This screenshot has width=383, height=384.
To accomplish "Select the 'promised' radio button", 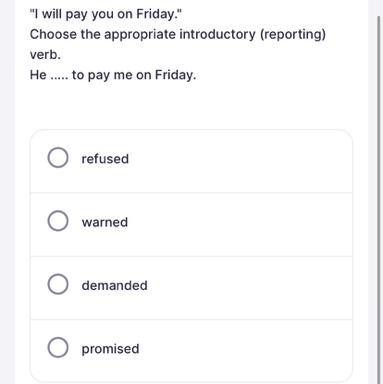I will (x=58, y=347).
